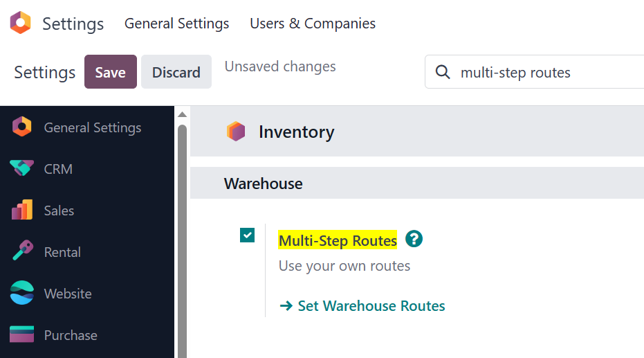Open General Settings sidebar icon

[22, 127]
